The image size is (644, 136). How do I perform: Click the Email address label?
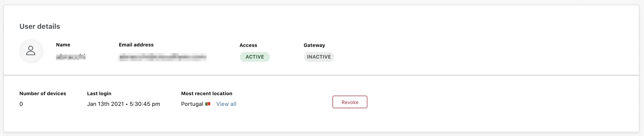[x=136, y=45]
